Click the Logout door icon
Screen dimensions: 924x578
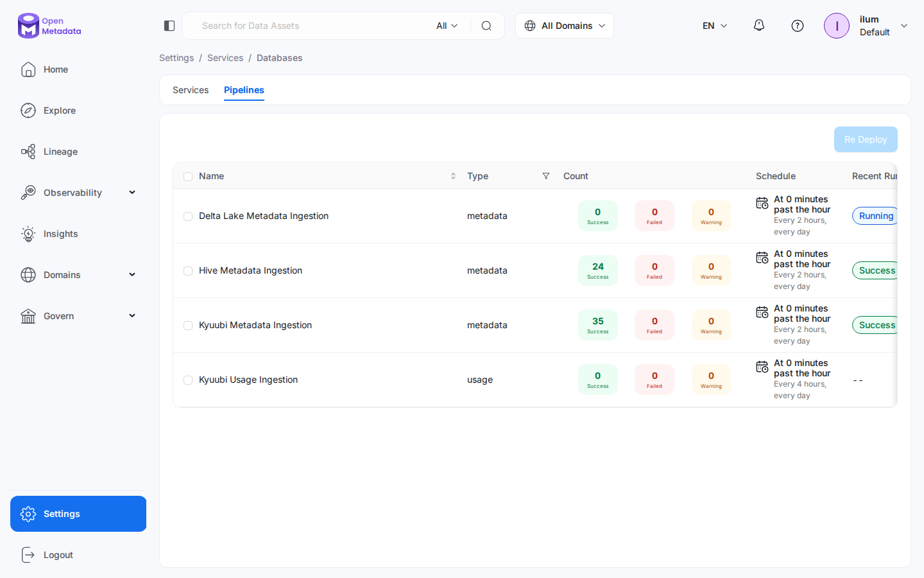[x=28, y=555]
